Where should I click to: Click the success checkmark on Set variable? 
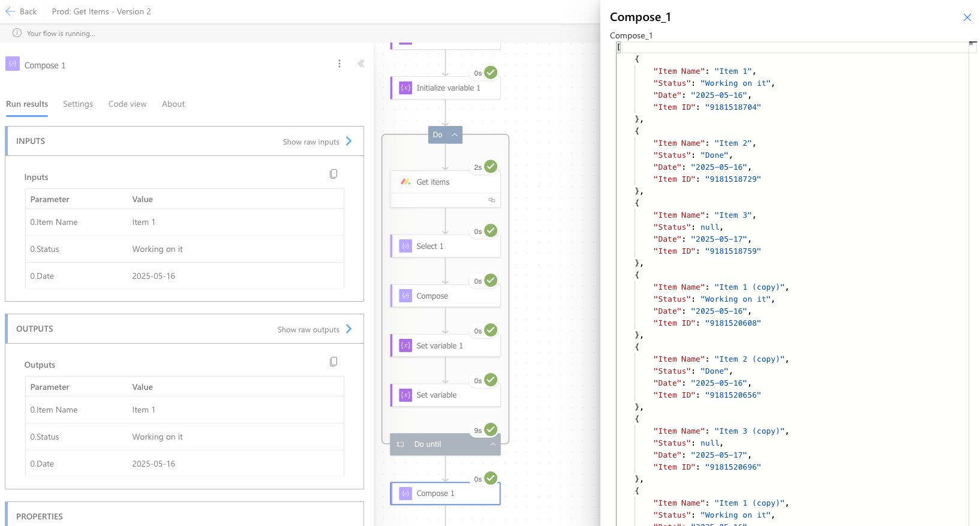click(x=491, y=380)
